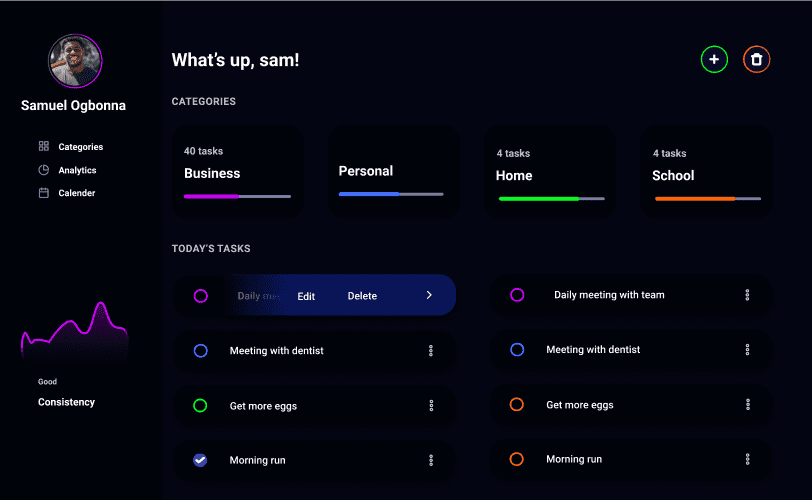Click the Business category purple progress bar
Viewport: 812px width, 500px height.
click(237, 197)
